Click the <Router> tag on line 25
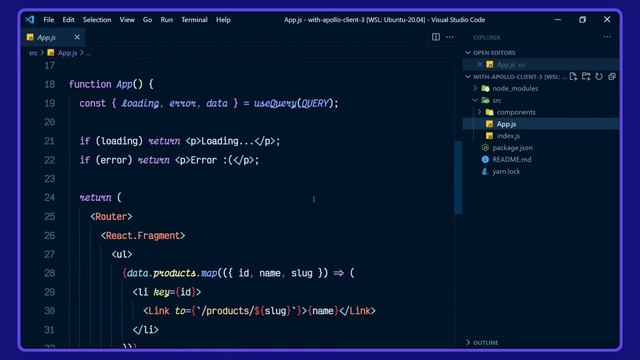 [x=111, y=217]
